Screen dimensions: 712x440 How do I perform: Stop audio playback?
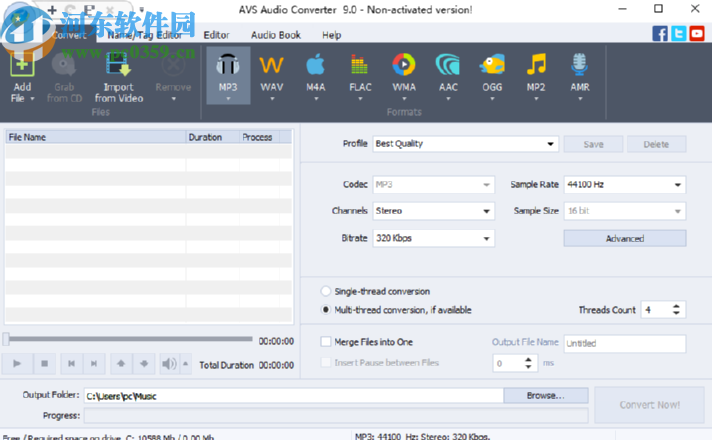pos(44,364)
